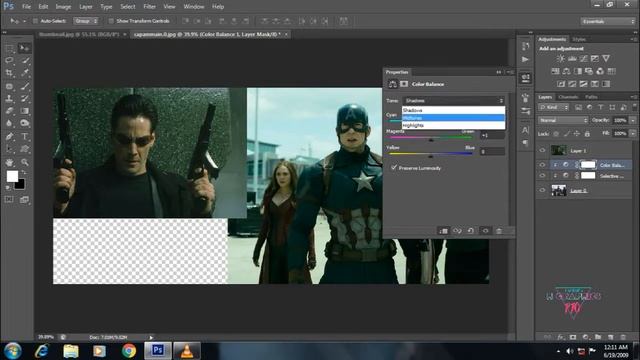The image size is (640, 360).
Task: Collapse the Properties panel
Action: coord(499,72)
